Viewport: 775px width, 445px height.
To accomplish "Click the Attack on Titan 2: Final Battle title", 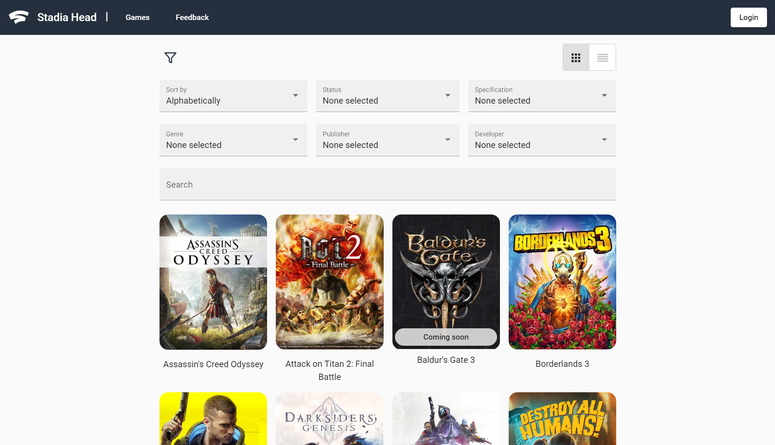I will (x=330, y=370).
